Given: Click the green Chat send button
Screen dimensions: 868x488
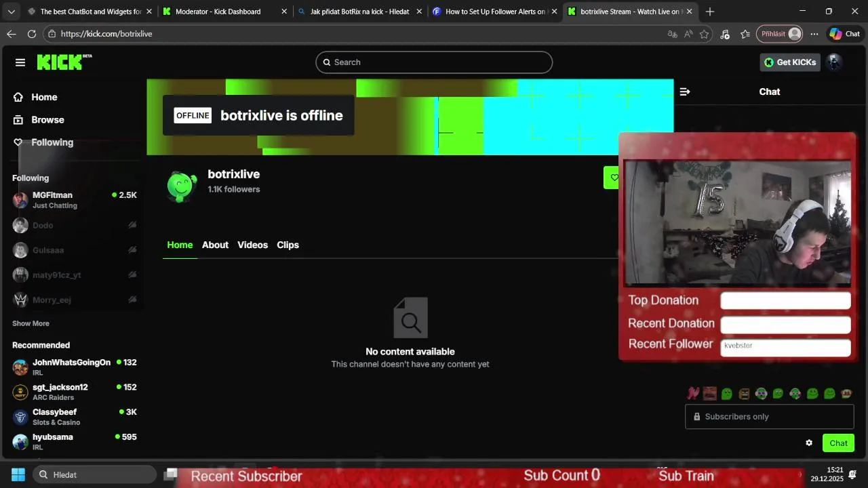Looking at the screenshot, I should pos(838,443).
